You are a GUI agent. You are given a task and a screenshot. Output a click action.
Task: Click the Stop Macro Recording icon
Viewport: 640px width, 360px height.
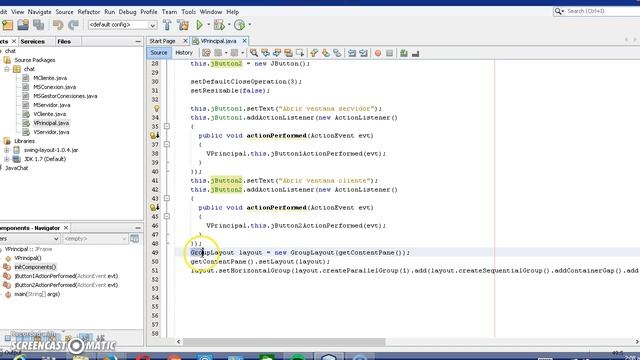tap(389, 53)
